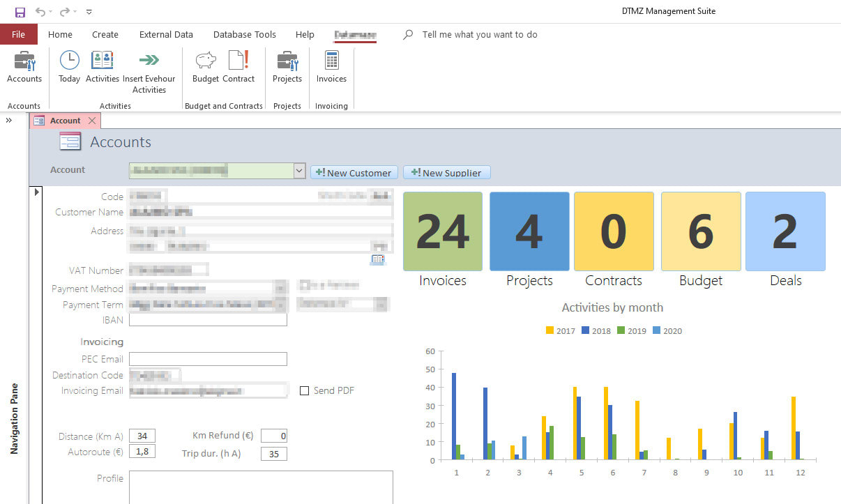
Task: Open the Projects toolbox icon
Action: click(x=287, y=61)
